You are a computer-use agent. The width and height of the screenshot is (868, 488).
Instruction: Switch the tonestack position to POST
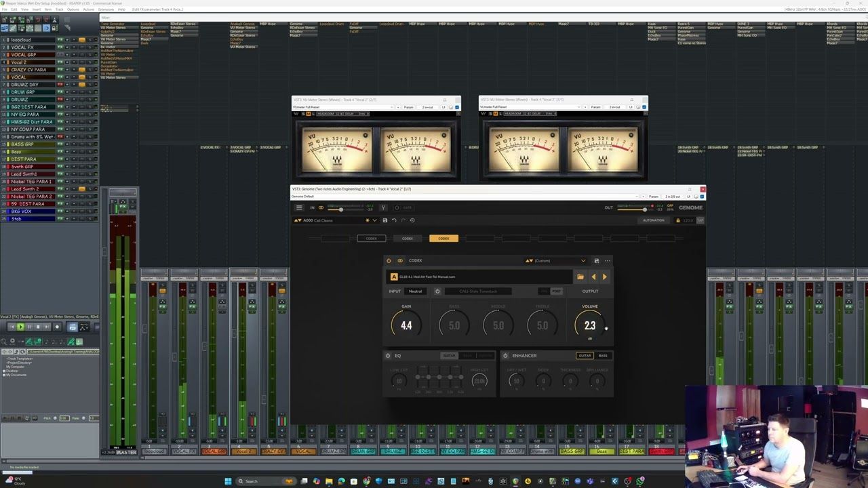point(557,291)
